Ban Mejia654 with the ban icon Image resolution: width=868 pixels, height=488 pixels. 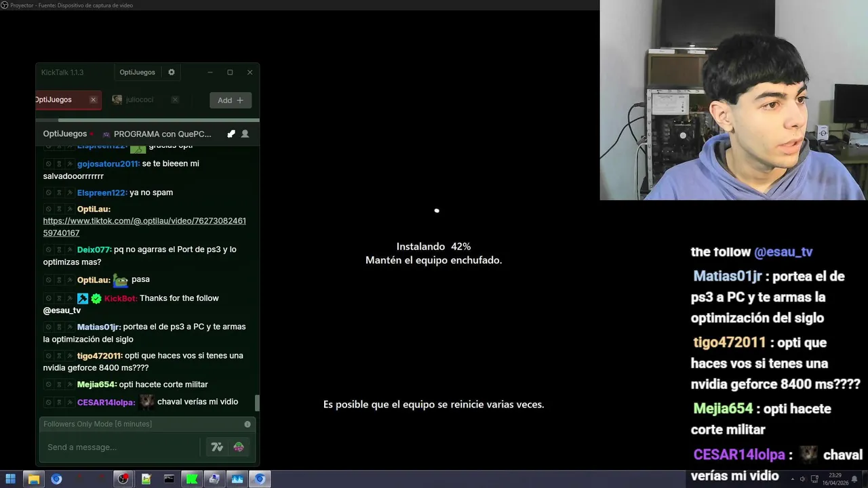click(x=48, y=384)
